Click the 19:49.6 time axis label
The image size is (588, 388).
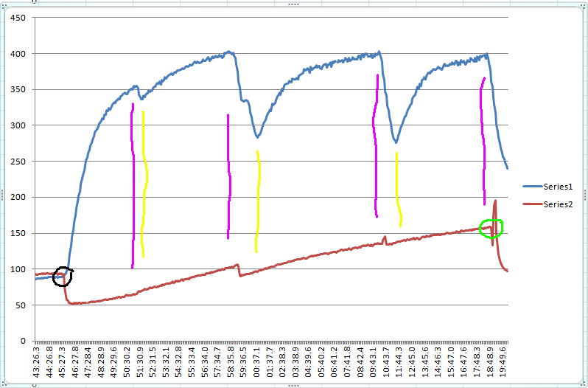click(503, 361)
